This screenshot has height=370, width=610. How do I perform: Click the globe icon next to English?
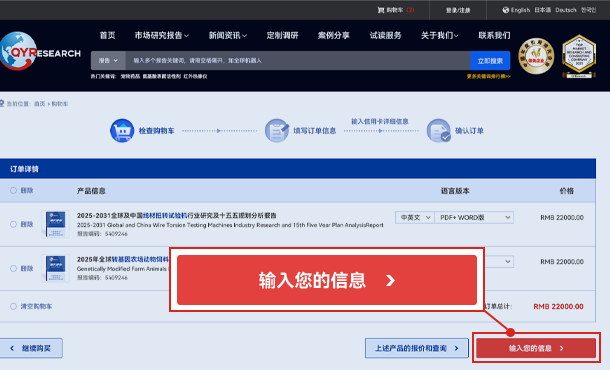coord(505,10)
